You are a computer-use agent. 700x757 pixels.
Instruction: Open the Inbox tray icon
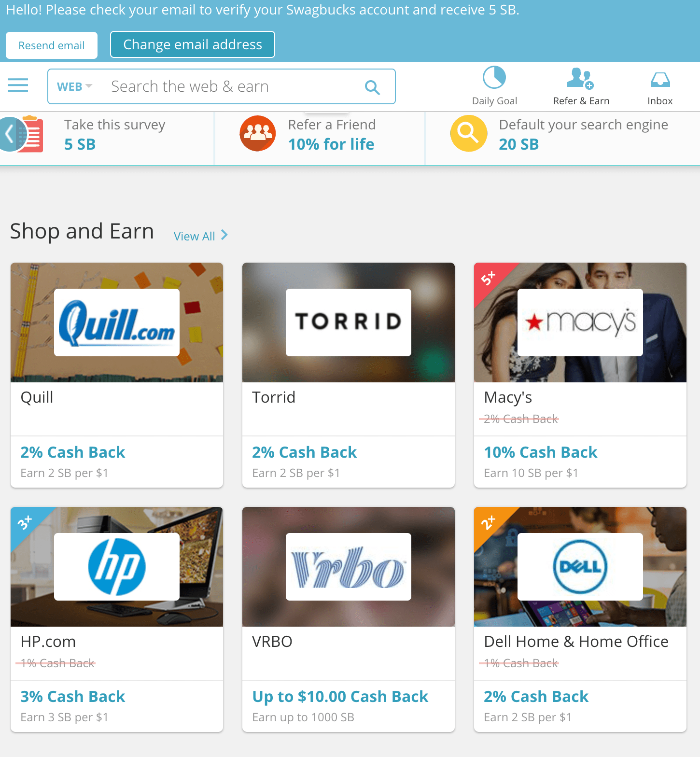coord(660,80)
